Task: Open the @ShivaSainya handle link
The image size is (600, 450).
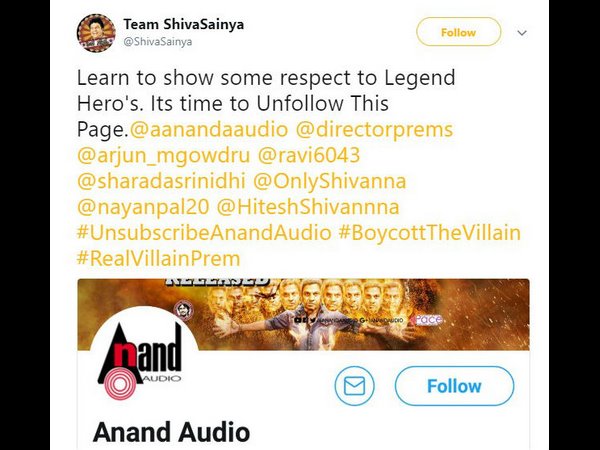Action: coord(157,42)
